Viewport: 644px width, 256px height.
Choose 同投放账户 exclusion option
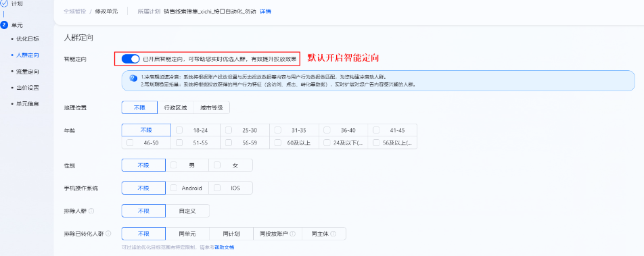coord(277,234)
